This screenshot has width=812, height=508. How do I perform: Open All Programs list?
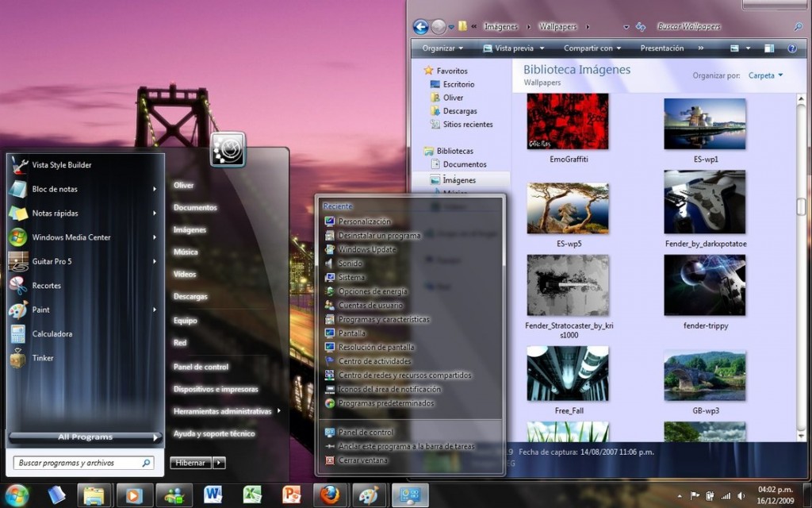(86, 437)
